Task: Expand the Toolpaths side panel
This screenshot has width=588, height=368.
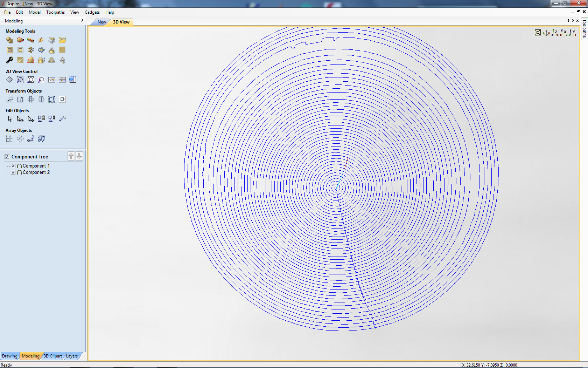Action: 584,29
